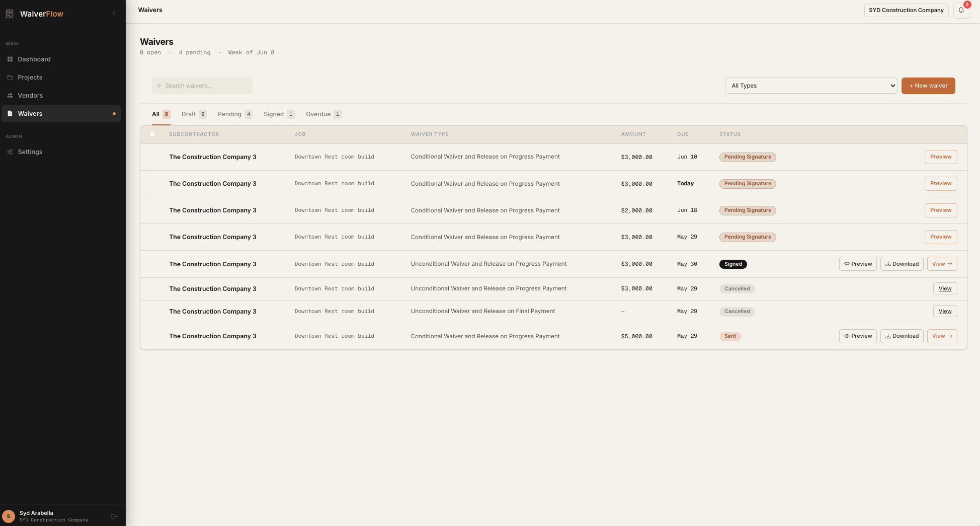Image resolution: width=980 pixels, height=526 pixels.
Task: Click the Projects folder icon
Action: tap(10, 78)
